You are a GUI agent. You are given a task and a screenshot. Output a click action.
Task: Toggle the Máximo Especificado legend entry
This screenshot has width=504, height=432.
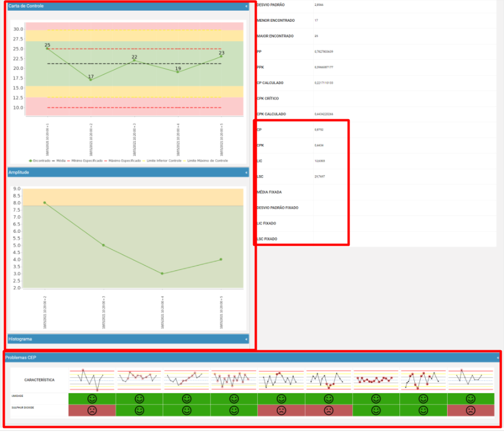(123, 161)
